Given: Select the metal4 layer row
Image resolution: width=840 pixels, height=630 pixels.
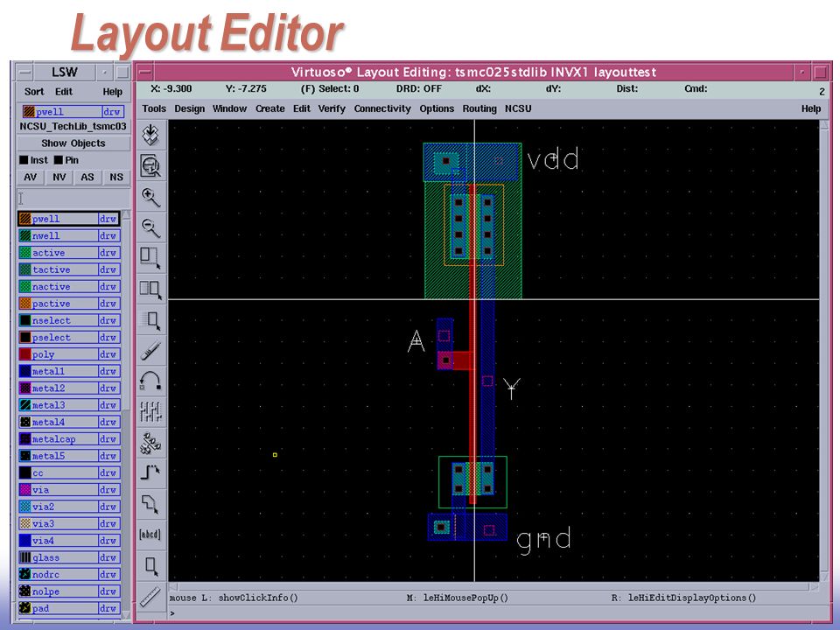Looking at the screenshot, I should pyautogui.click(x=69, y=422).
